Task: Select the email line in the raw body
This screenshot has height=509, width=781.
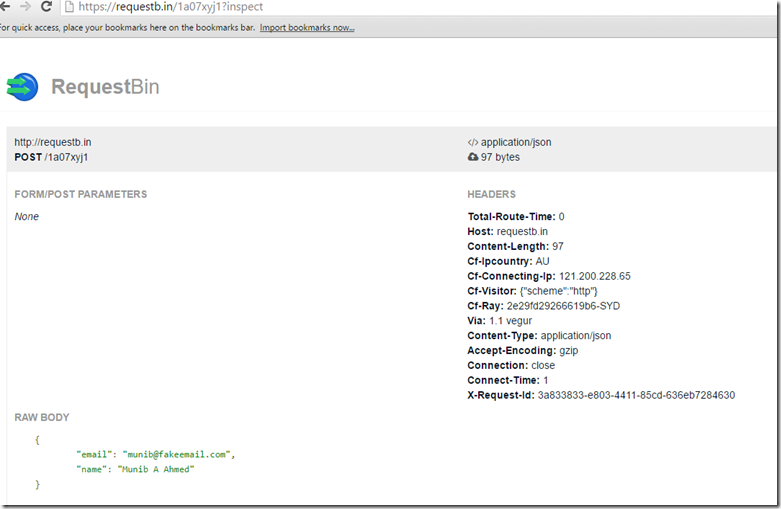Action: [155, 455]
